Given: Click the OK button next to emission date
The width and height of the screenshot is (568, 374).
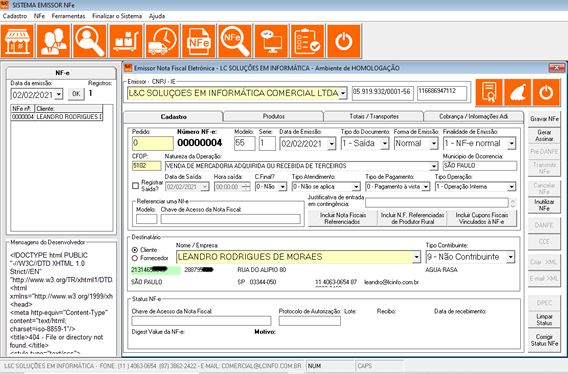Looking at the screenshot, I should point(76,94).
